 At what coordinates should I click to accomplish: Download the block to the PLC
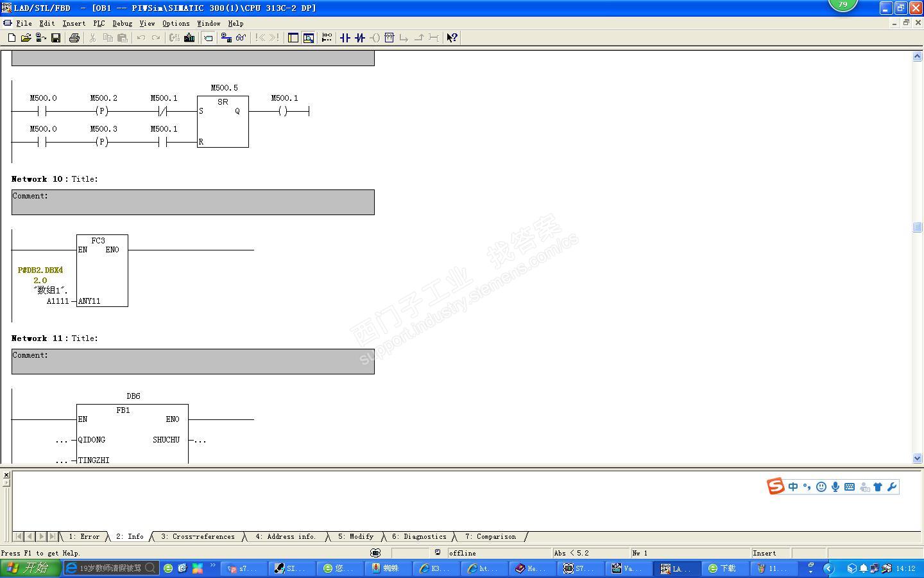tap(189, 38)
